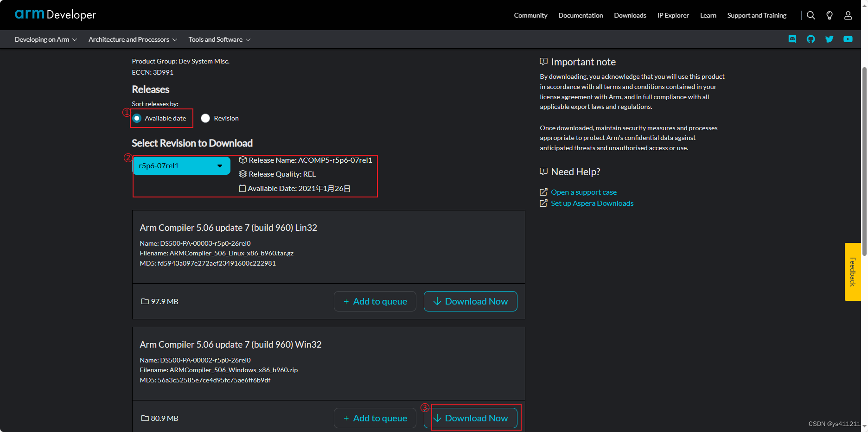Open the Learn menu item
Image resolution: width=868 pixels, height=432 pixels.
point(708,15)
